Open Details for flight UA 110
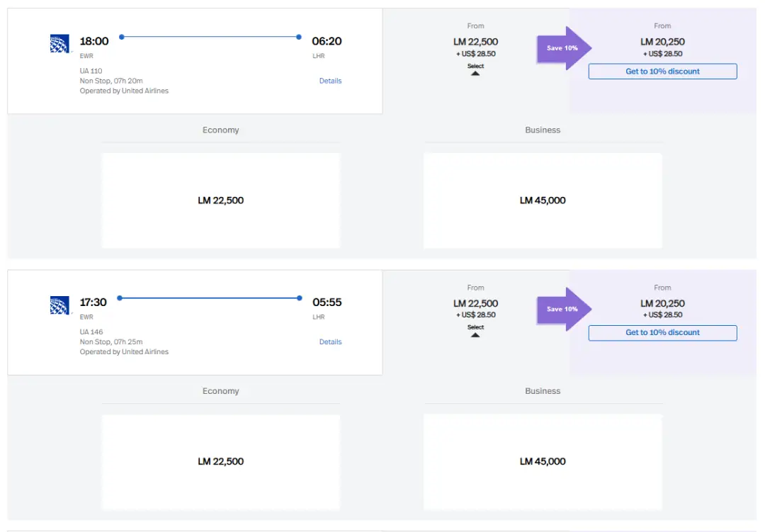The height and width of the screenshot is (532, 765). pos(330,81)
